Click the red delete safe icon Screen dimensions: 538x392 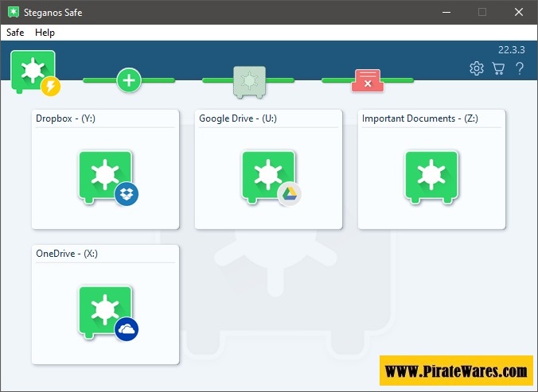(x=367, y=80)
